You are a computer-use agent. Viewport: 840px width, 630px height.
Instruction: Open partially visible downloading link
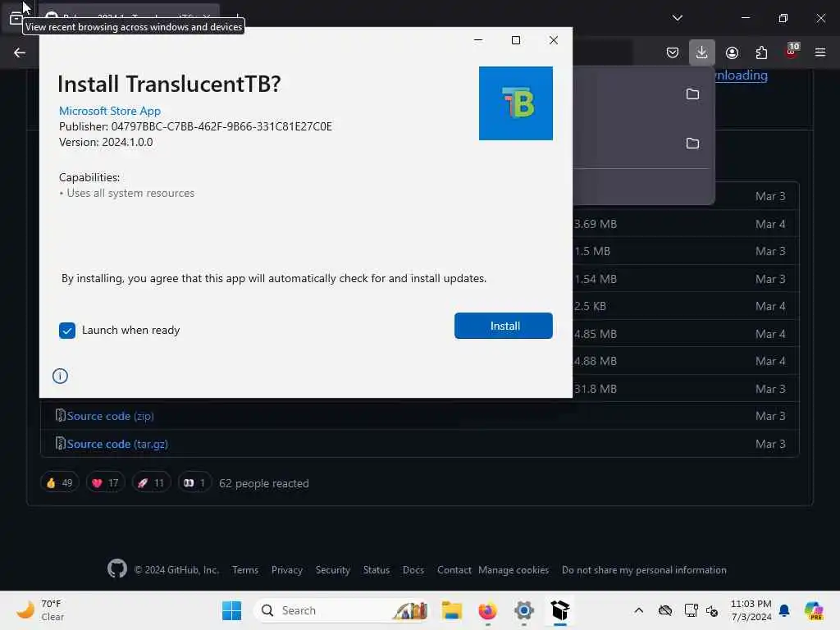coord(742,75)
